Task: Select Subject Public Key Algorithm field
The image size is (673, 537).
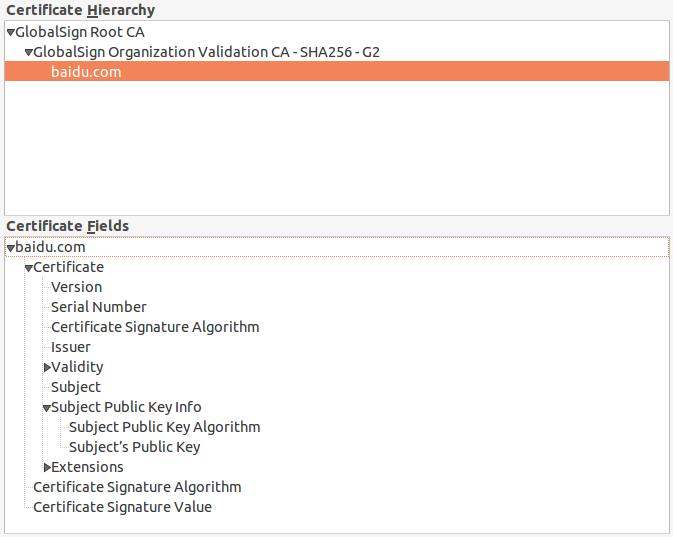Action: 165,427
